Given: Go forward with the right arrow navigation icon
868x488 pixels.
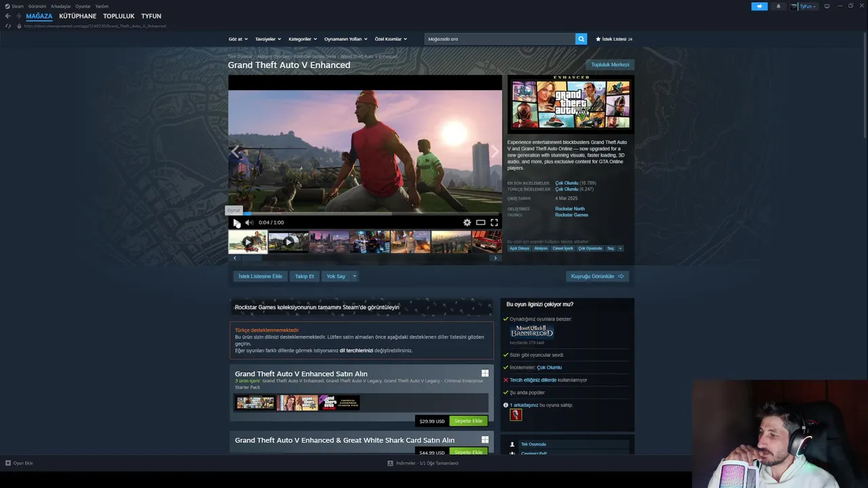Looking at the screenshot, I should tap(18, 16).
